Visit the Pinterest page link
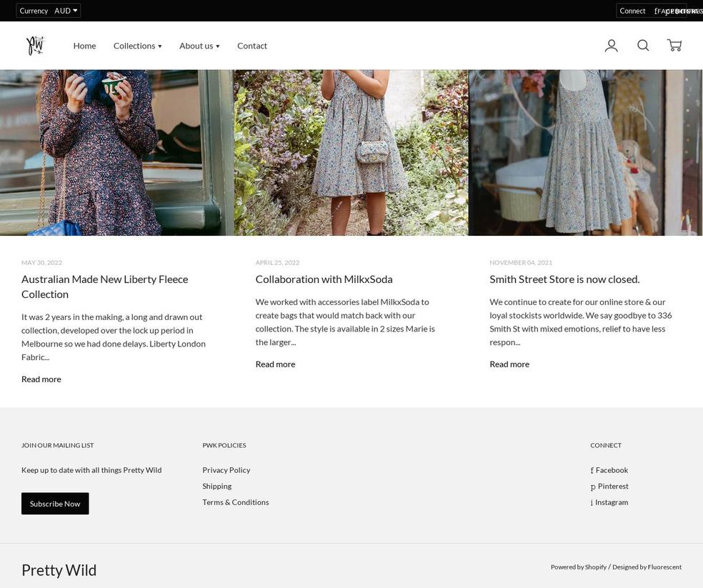Viewport: 703px width, 588px height. point(609,486)
